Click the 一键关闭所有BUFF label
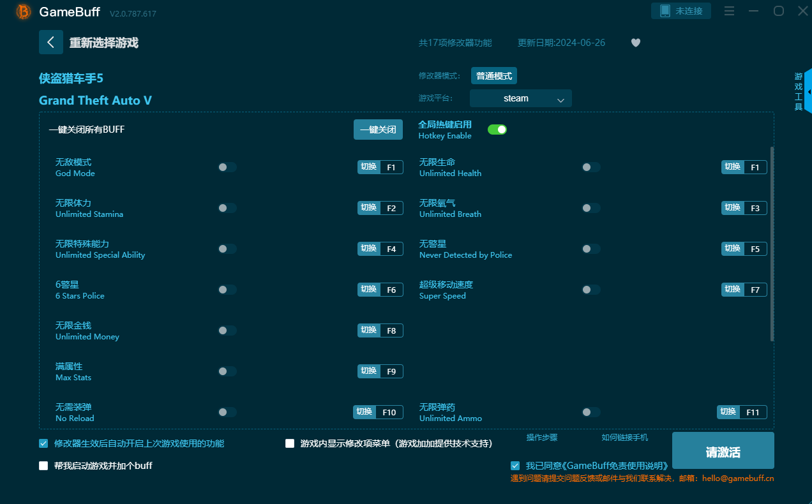Image resolution: width=812 pixels, height=504 pixels. pyautogui.click(x=87, y=130)
